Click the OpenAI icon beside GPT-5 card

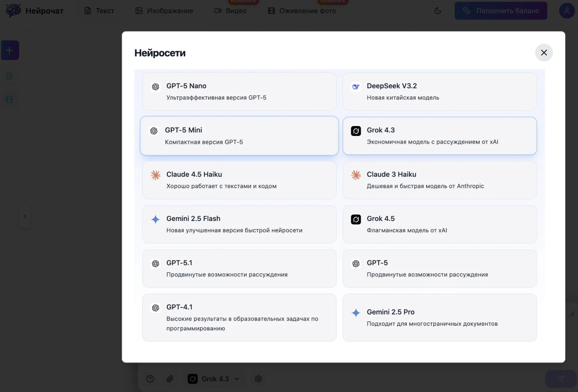coord(356,263)
